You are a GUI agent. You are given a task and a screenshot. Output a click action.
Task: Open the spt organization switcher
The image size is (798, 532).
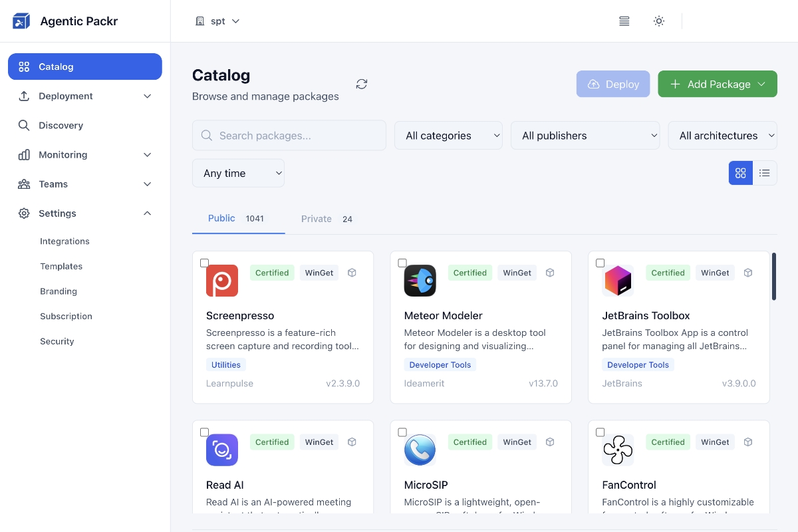[x=217, y=21]
